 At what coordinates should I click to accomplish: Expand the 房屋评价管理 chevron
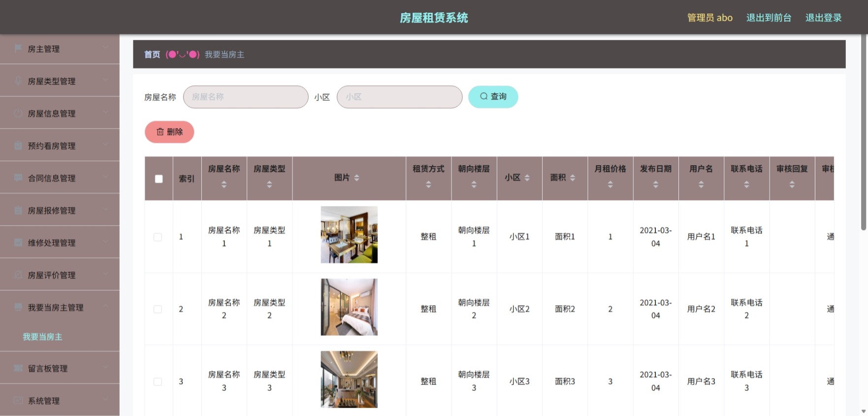coord(105,274)
